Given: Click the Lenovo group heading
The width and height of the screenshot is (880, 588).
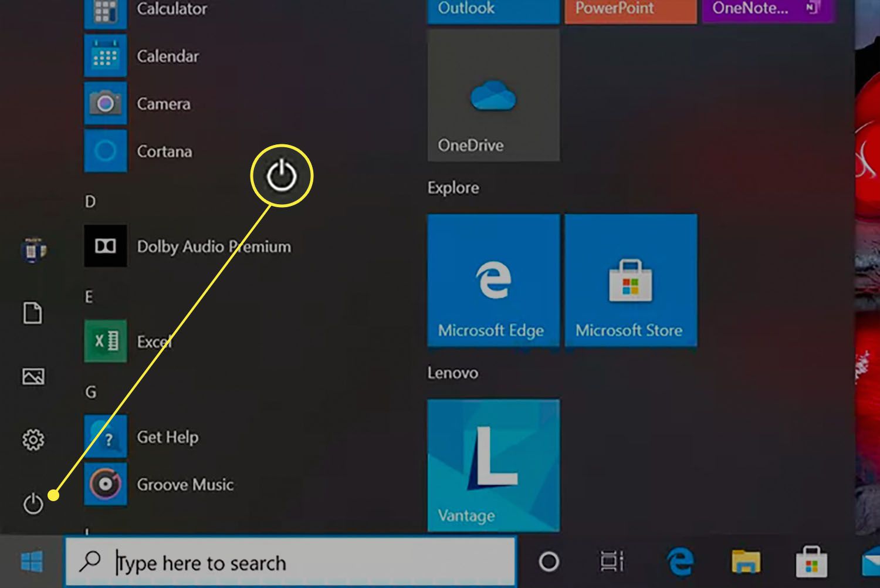Looking at the screenshot, I should click(x=452, y=373).
